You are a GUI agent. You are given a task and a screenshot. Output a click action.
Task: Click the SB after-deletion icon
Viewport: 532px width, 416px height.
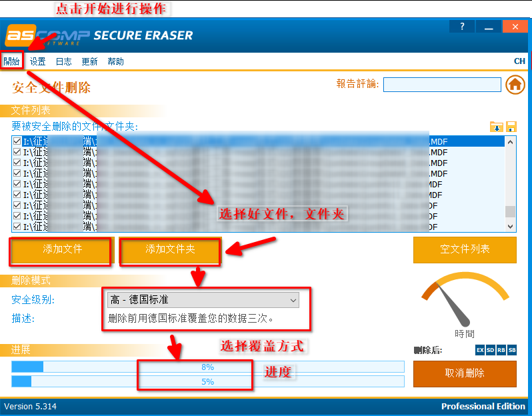512,350
